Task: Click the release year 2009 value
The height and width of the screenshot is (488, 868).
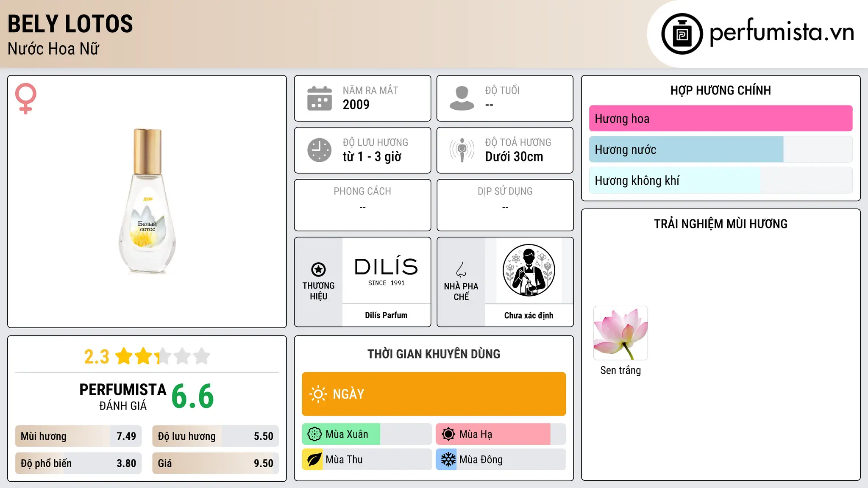Action: coord(356,105)
